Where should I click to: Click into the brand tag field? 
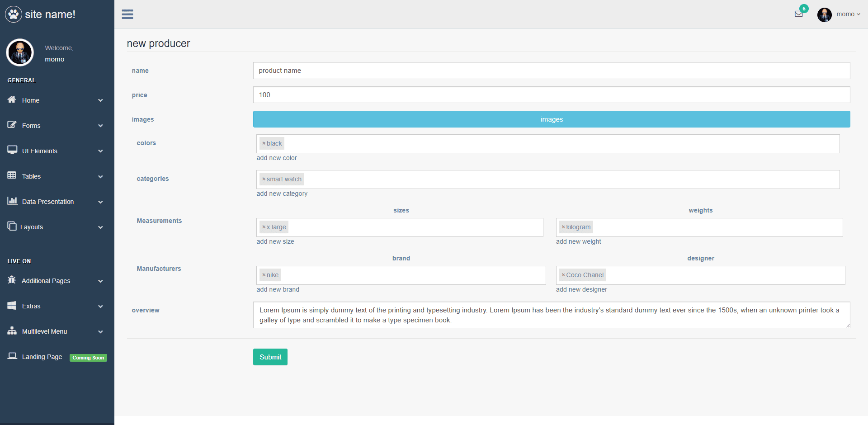(x=401, y=275)
